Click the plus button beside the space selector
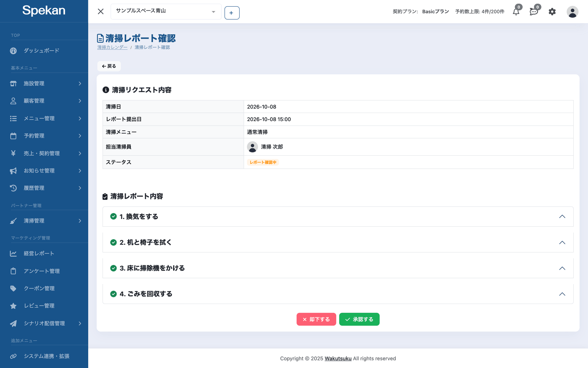 click(232, 13)
